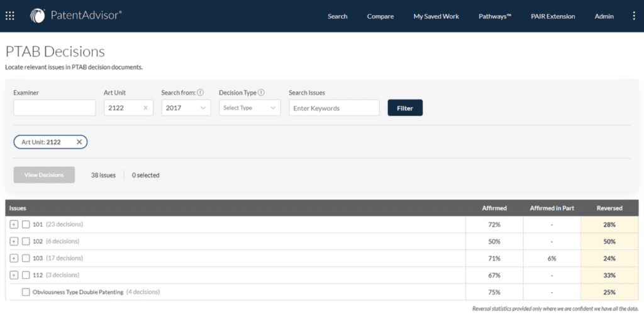Clear the Art Unit 2122 field value

[146, 108]
